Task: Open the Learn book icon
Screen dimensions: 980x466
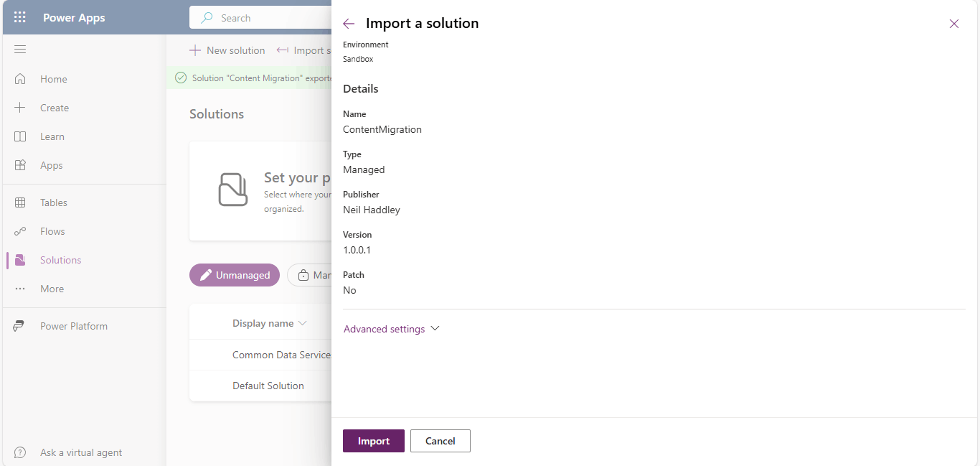Action: click(20, 136)
